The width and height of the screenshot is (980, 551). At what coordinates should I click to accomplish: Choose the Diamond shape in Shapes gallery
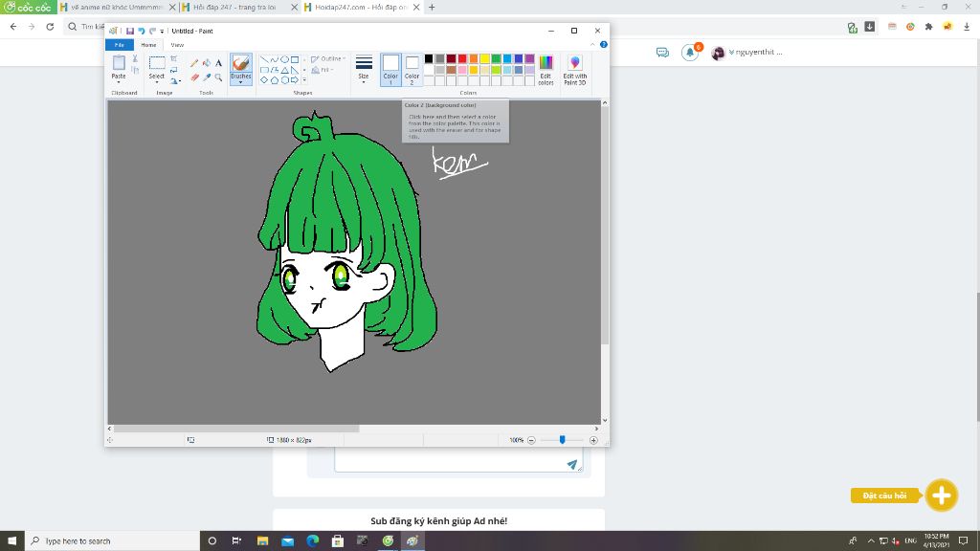[264, 80]
